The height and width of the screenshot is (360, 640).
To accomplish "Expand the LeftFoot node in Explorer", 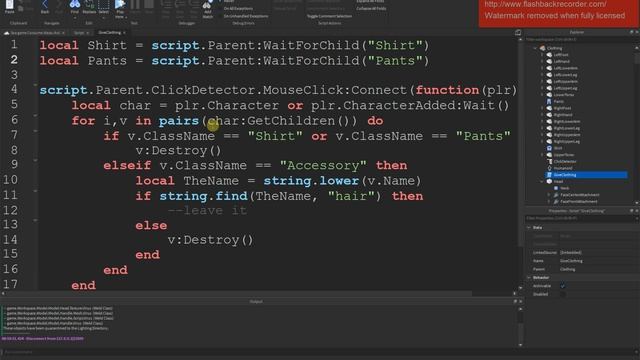I will click(x=542, y=55).
